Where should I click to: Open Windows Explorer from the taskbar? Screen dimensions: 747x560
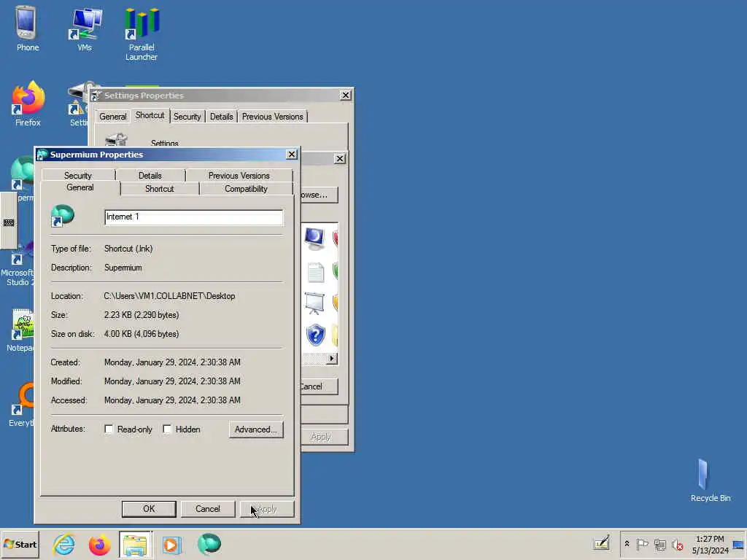(136, 544)
